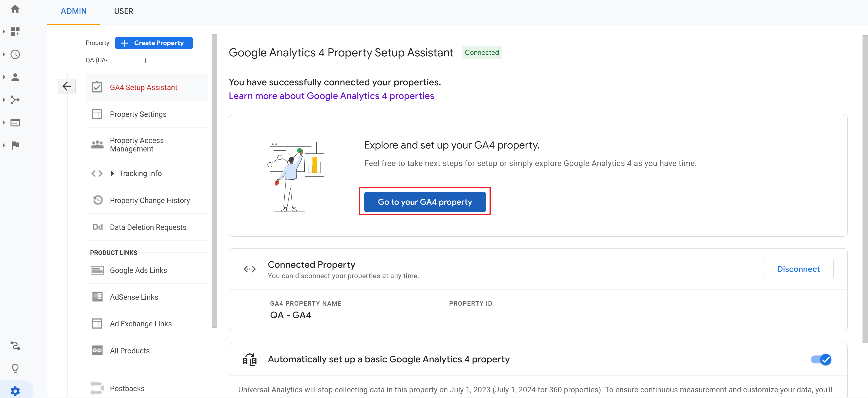The image size is (868, 398).
Task: Click the Disconnect button
Action: pyautogui.click(x=798, y=269)
